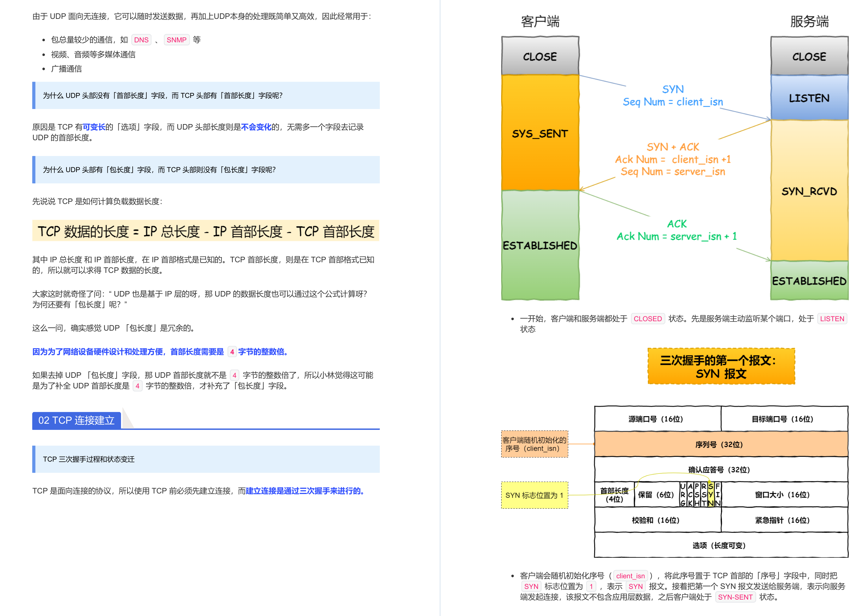Image resolution: width=858 pixels, height=616 pixels.
Task: Open the 02 TCP 连接建立 section header
Action: 76,420
